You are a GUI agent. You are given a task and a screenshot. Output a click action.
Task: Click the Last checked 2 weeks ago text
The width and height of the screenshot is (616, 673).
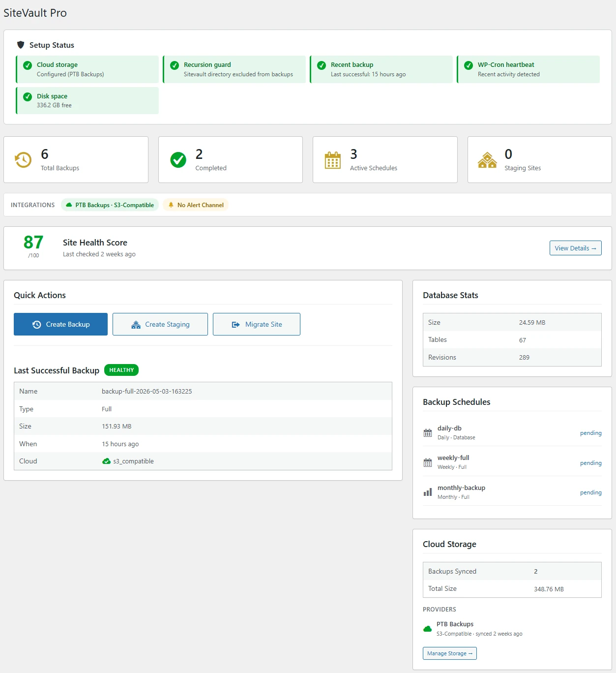point(99,254)
